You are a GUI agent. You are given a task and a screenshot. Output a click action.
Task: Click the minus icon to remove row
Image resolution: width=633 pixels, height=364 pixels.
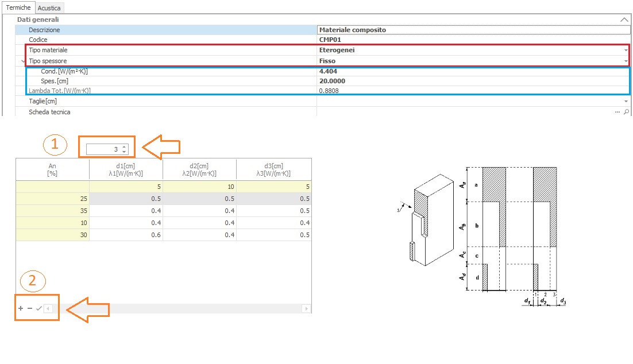coord(30,308)
